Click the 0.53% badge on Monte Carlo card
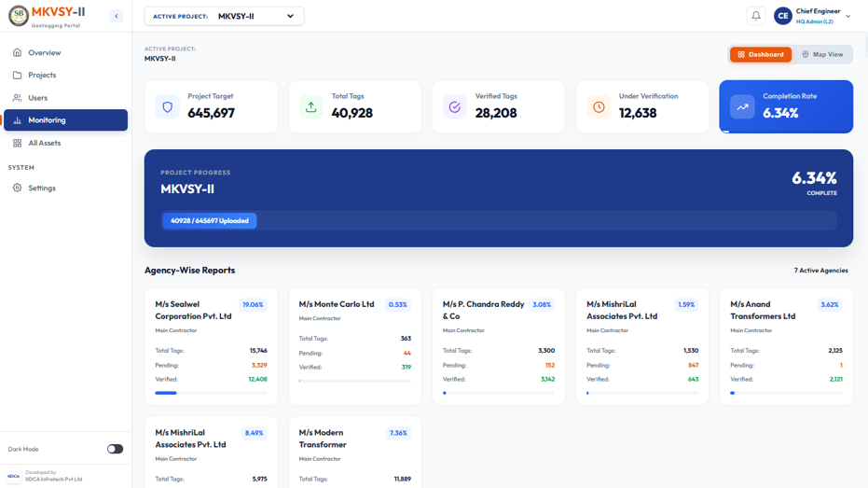The width and height of the screenshot is (868, 488). point(397,305)
